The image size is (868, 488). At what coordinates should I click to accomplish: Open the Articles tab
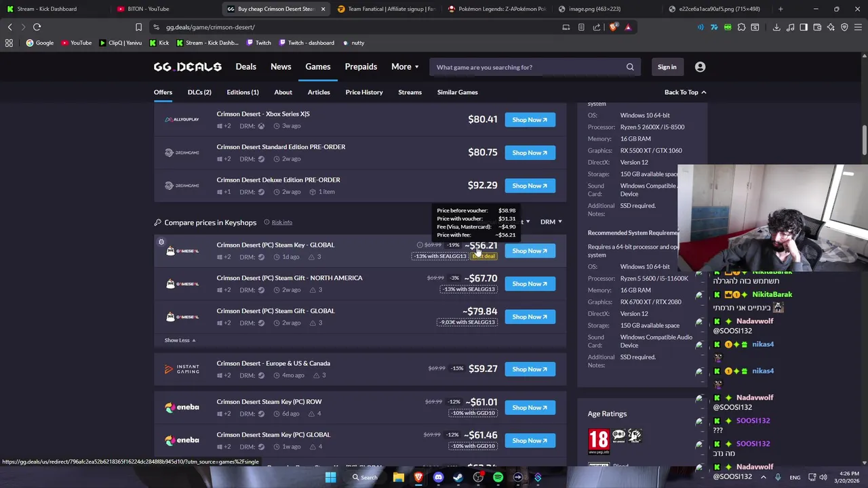(319, 92)
